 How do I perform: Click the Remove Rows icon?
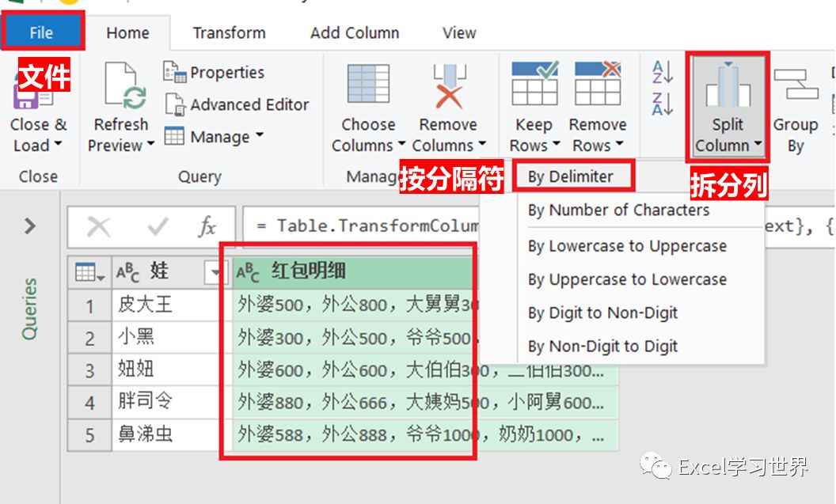(x=598, y=83)
